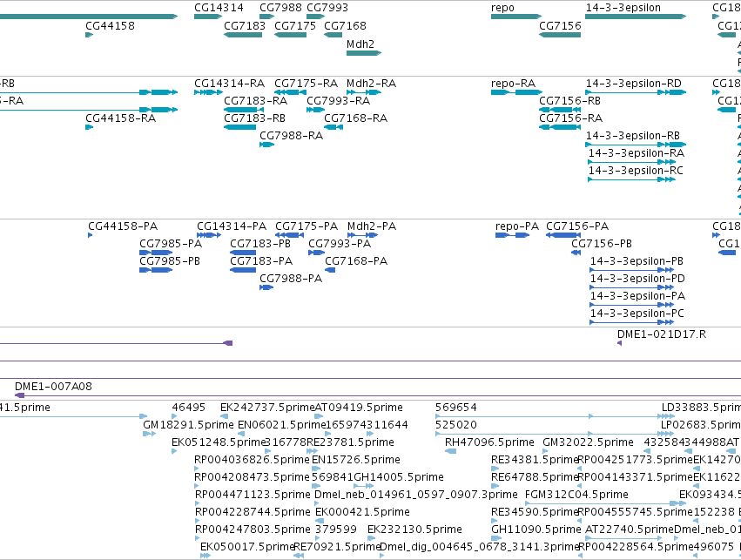Click transcript 14-3-3epsilon-RA
Image resolution: width=741 pixels, height=560 pixels.
coord(632,162)
